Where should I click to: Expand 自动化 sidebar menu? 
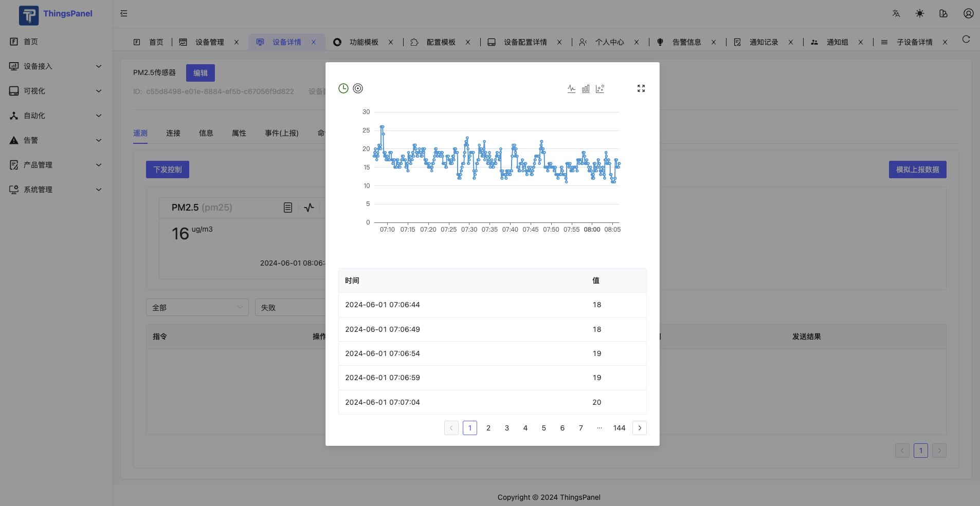point(56,116)
